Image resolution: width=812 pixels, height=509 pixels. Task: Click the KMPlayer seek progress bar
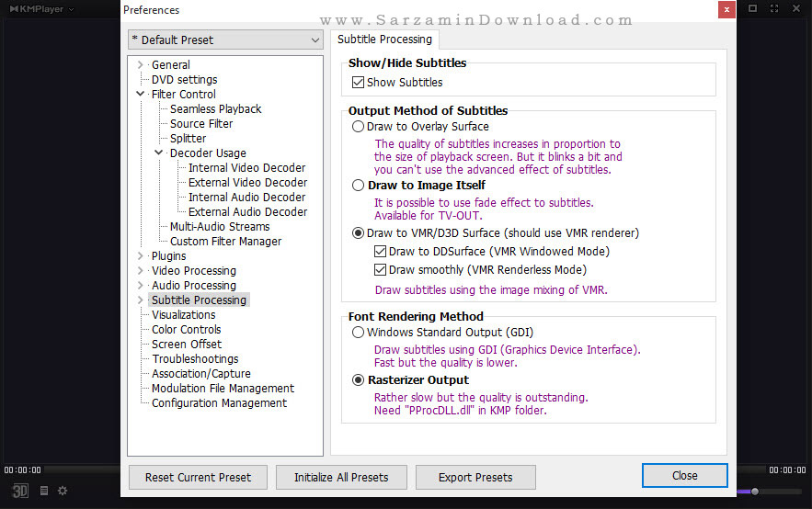(x=83, y=469)
